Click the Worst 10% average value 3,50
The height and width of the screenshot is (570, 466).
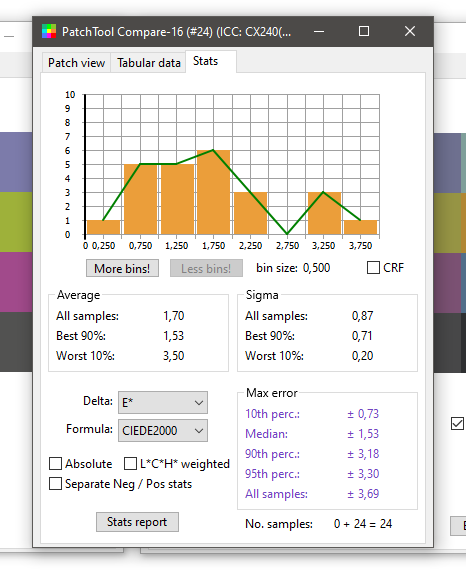click(174, 356)
